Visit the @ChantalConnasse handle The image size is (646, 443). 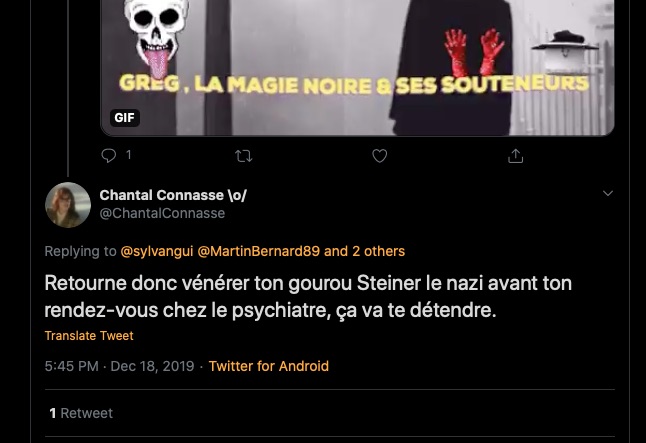(x=162, y=213)
